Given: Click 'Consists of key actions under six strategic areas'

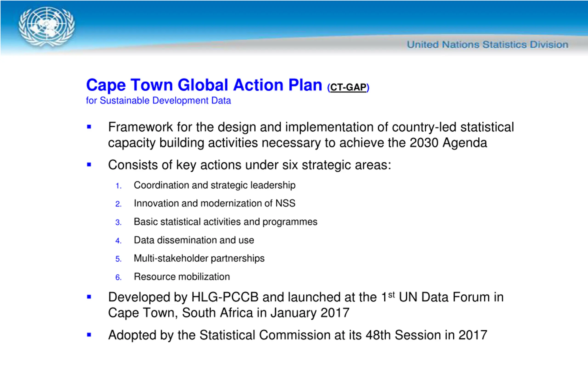Looking at the screenshot, I should click(x=249, y=165).
